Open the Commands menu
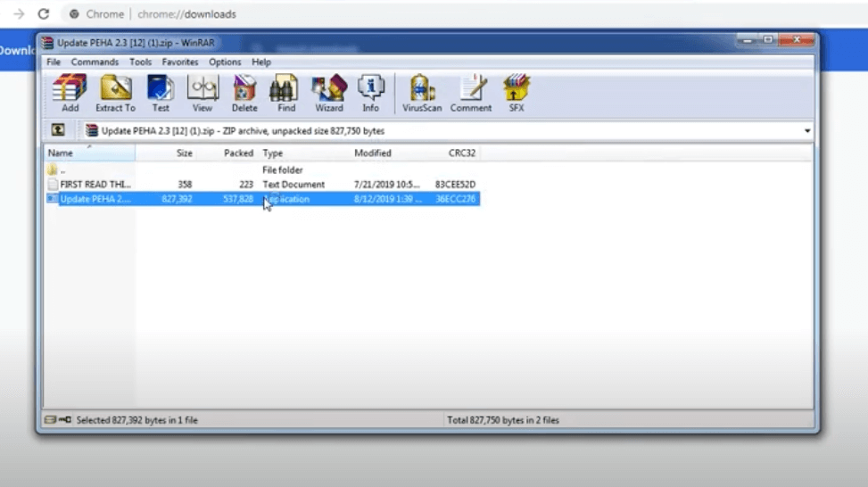868x487 pixels. coord(95,62)
